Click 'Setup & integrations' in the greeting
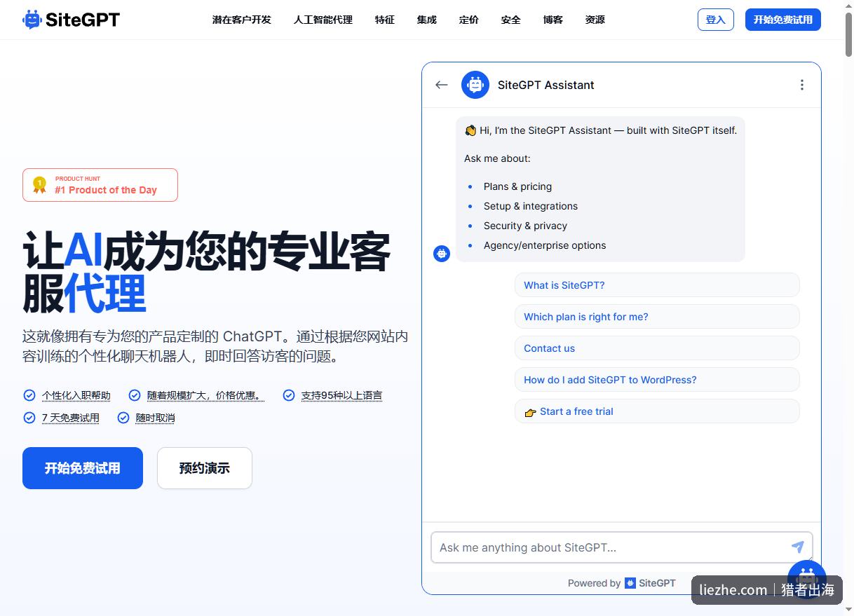The image size is (854, 616). point(531,206)
